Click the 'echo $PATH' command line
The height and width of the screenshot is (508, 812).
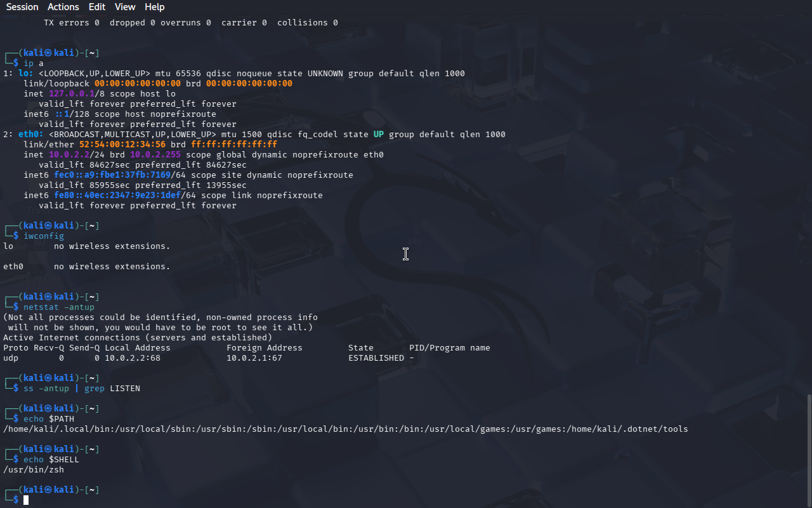49,418
